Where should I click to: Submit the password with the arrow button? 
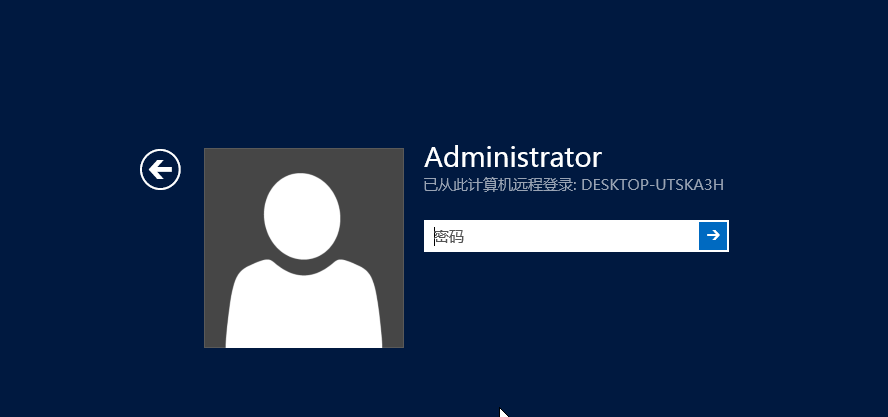click(713, 236)
